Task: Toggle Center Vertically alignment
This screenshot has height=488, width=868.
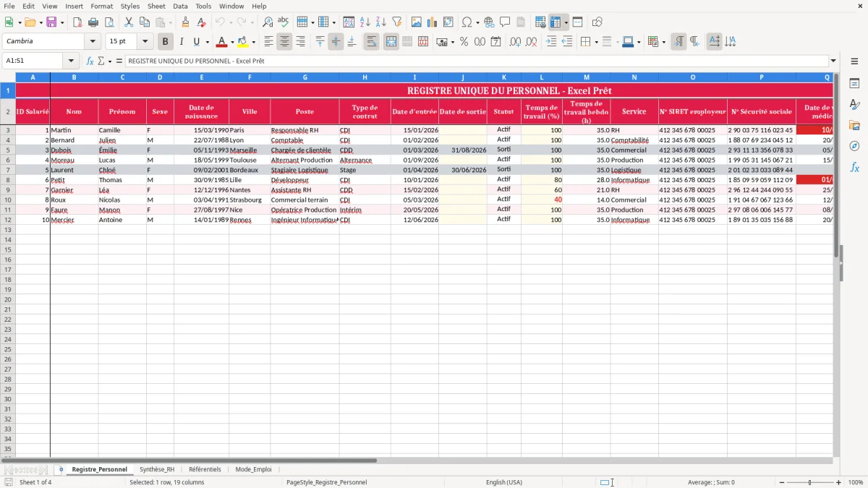Action: click(336, 42)
